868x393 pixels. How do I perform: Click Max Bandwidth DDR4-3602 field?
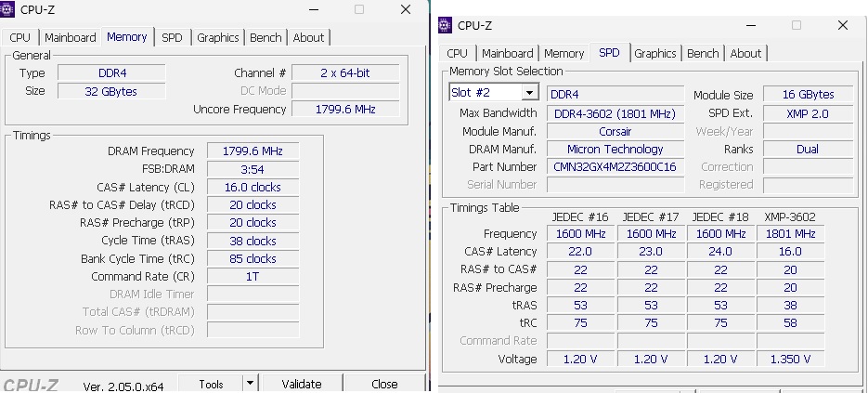click(x=615, y=113)
